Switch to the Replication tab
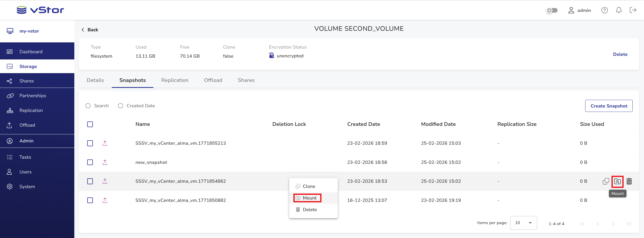The width and height of the screenshot is (644, 238). tap(175, 80)
